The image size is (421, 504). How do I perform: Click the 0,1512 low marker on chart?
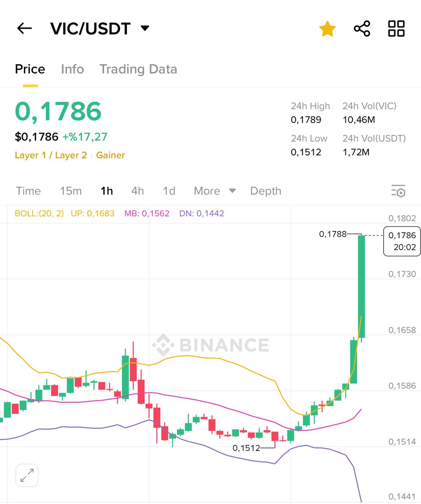246,448
